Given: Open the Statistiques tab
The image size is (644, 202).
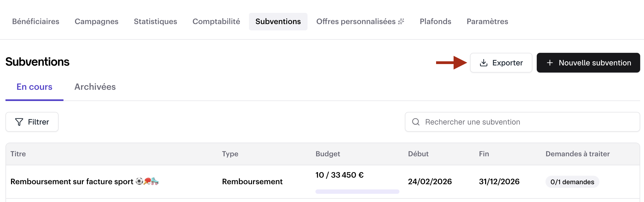Looking at the screenshot, I should coord(155,21).
